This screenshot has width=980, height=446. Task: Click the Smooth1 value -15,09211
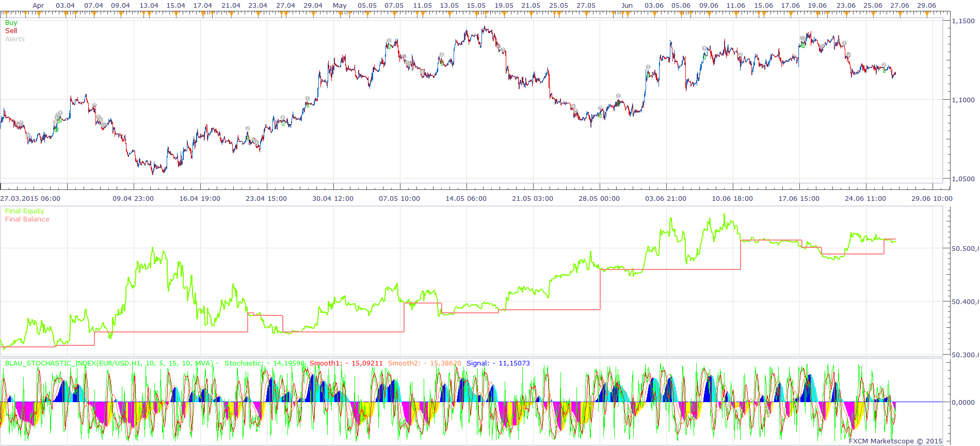[x=365, y=363]
